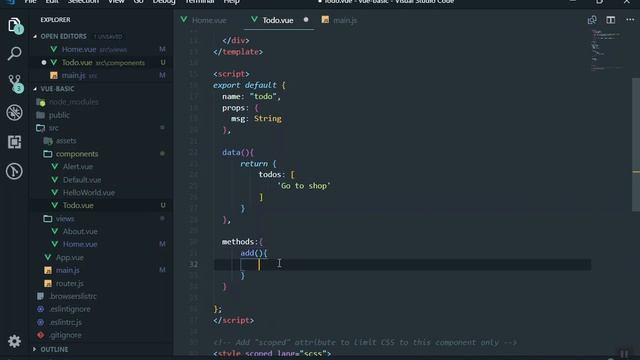Open the .eslintignore file
Screen dimensions: 640x360
[x=70, y=309]
